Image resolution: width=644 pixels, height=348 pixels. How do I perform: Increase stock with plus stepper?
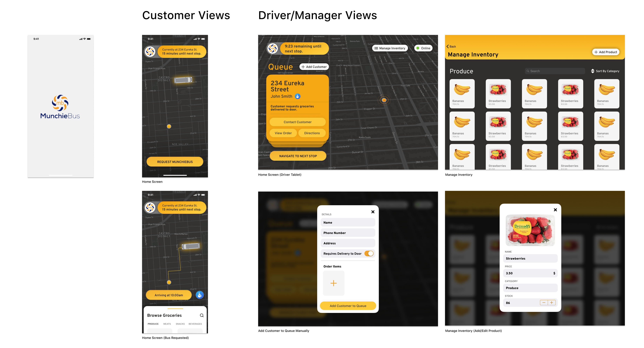[x=552, y=303]
